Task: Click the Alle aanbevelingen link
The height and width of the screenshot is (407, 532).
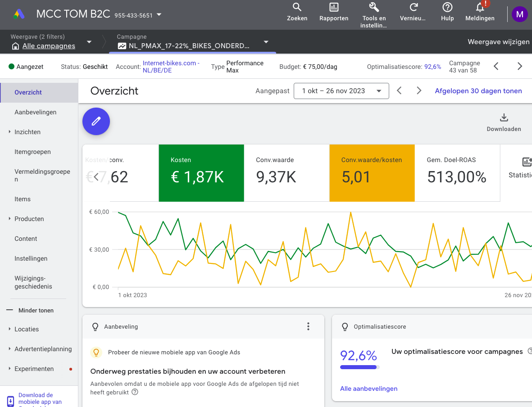Action: click(x=368, y=389)
